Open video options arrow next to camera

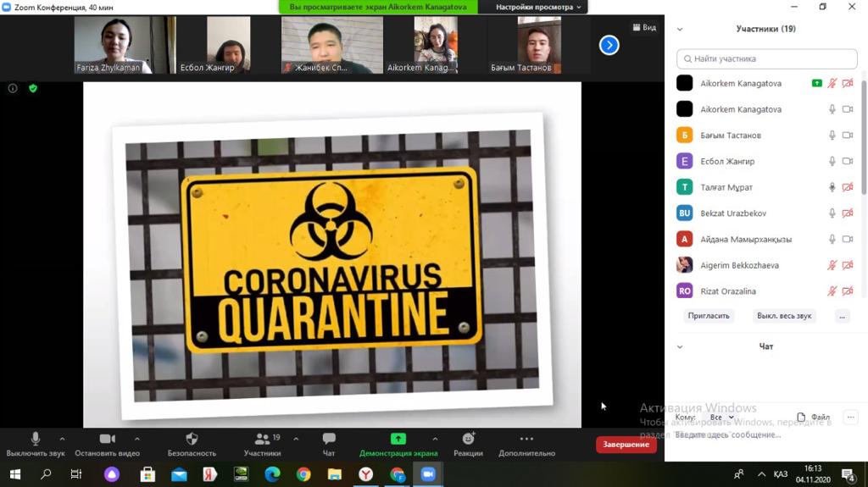tap(136, 439)
